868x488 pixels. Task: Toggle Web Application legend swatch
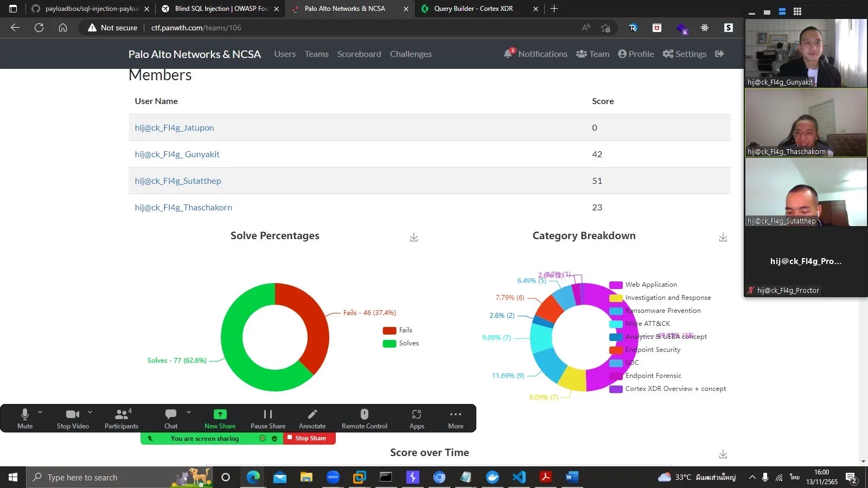point(616,285)
